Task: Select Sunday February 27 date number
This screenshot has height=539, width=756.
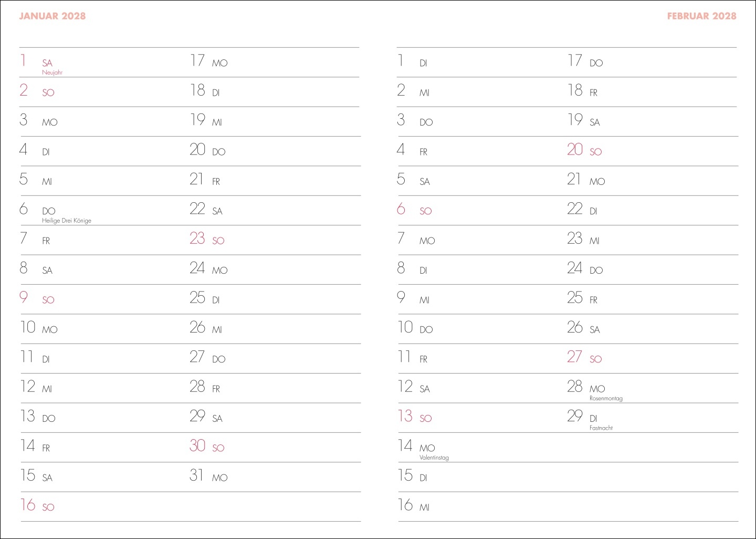Action: [x=574, y=357]
